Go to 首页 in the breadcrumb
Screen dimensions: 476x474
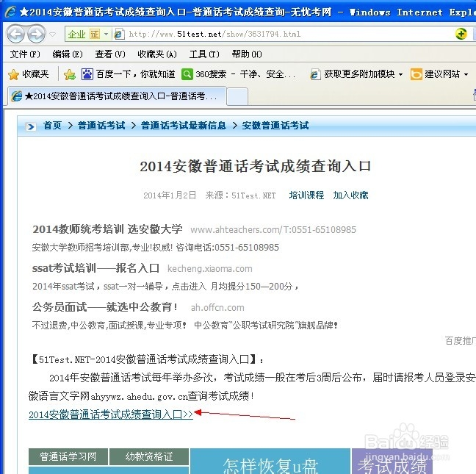52,126
